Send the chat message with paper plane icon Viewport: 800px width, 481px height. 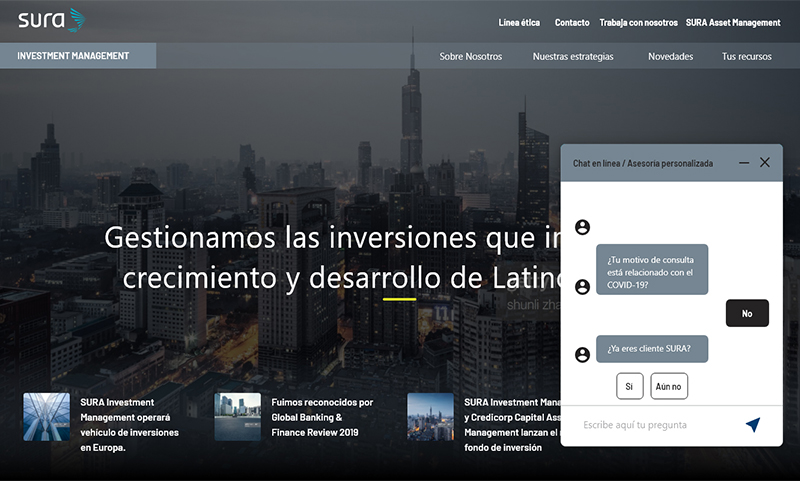click(x=753, y=424)
